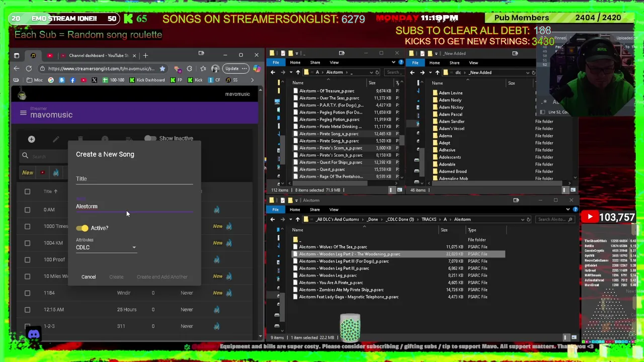Reload the streamersonglist page

29,68
